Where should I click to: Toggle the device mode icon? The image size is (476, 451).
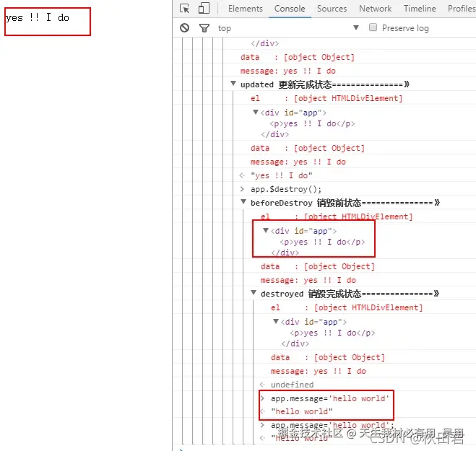point(204,8)
